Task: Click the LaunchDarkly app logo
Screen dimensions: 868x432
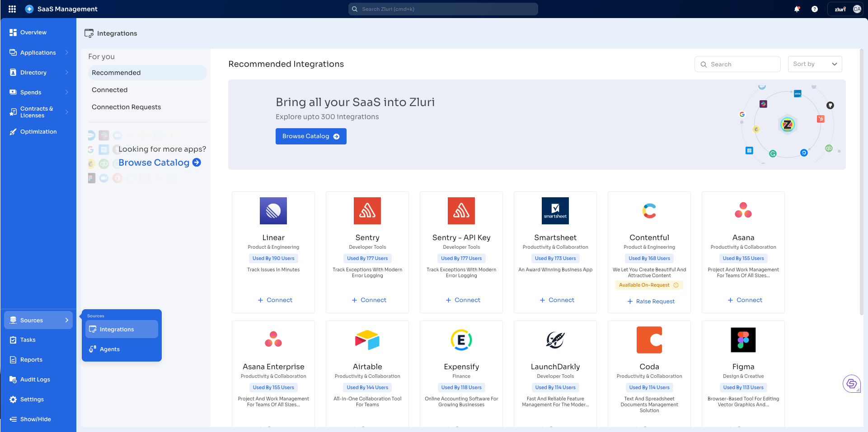Action: 555,340
